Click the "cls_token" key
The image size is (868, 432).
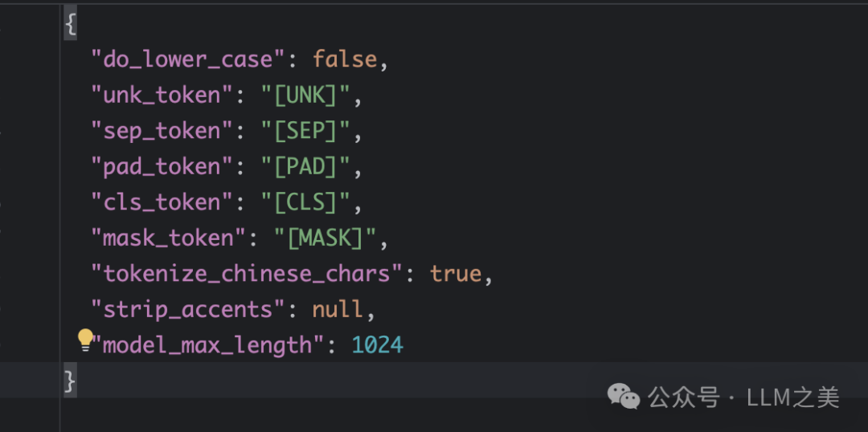tap(162, 202)
